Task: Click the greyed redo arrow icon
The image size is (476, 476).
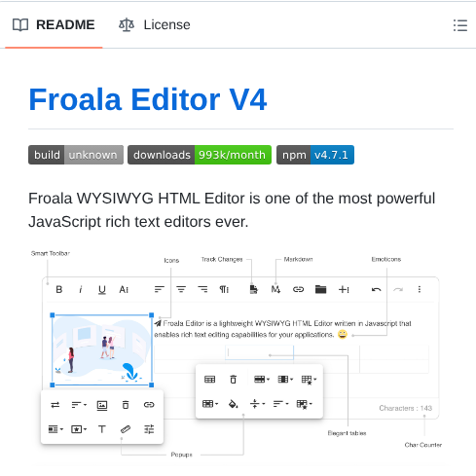Action: (x=398, y=289)
